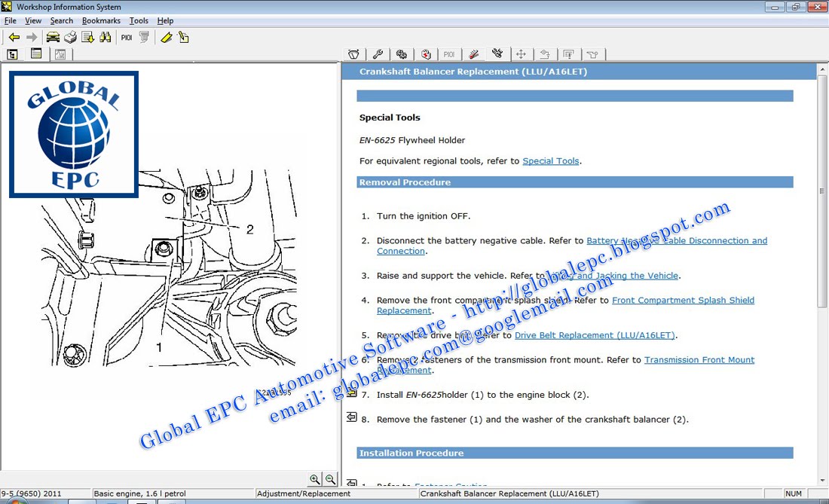The image size is (829, 504).
Task: Go forward with the gray right arrow
Action: [32, 38]
